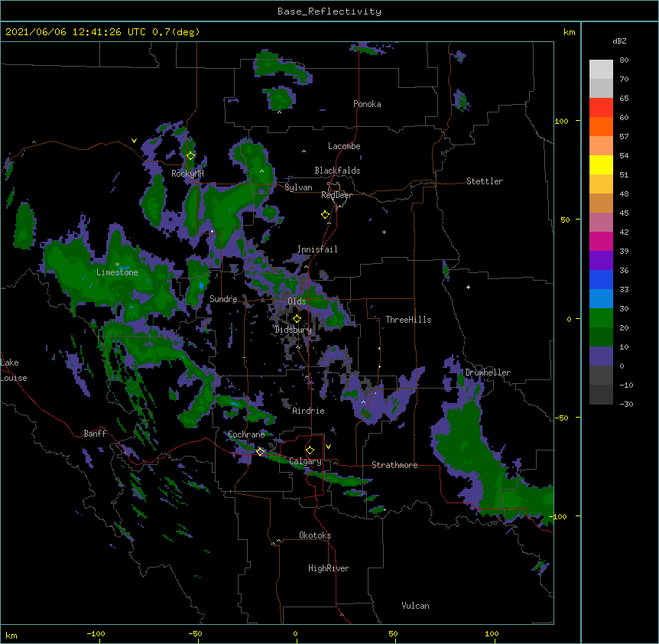The image size is (659, 644).
Task: Click the yellow diamond marker above Calgary label
Action: 310,450
